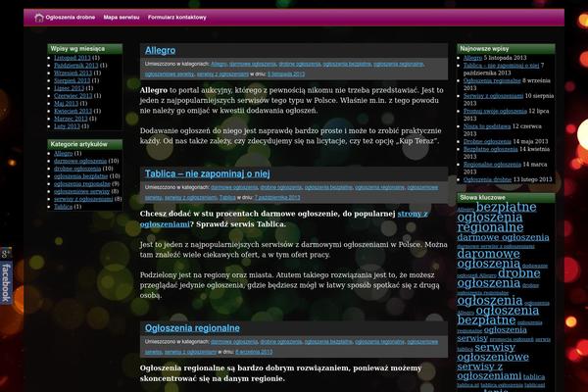
Task: Select Luty 2013 archive link
Action: coord(67,126)
